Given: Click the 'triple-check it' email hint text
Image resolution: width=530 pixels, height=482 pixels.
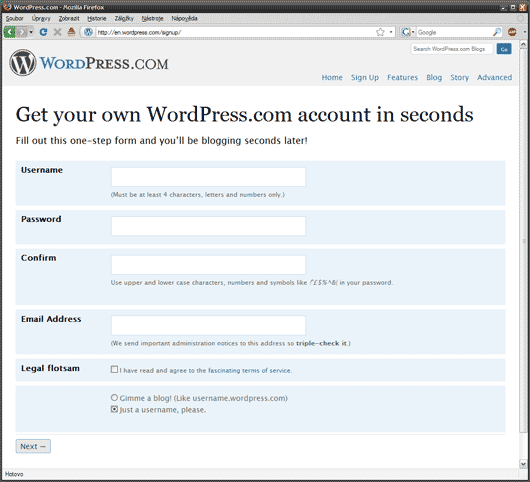Looking at the screenshot, I should [x=321, y=343].
